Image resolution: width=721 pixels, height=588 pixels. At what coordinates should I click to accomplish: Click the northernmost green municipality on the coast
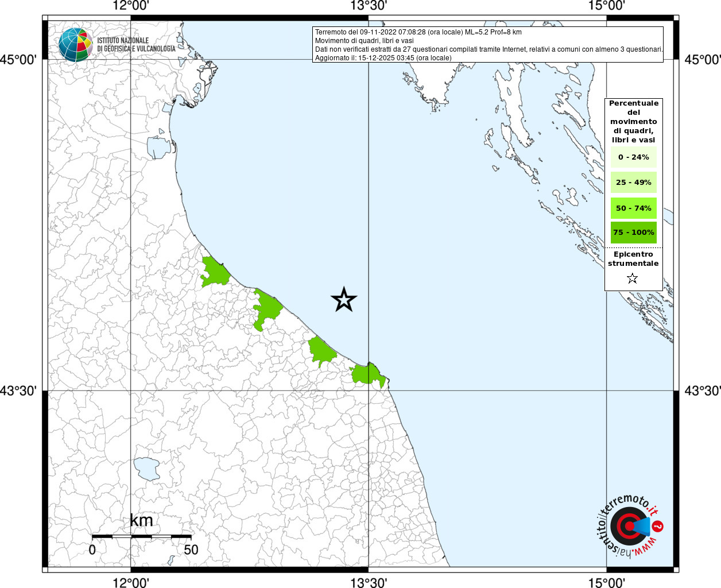(x=215, y=272)
